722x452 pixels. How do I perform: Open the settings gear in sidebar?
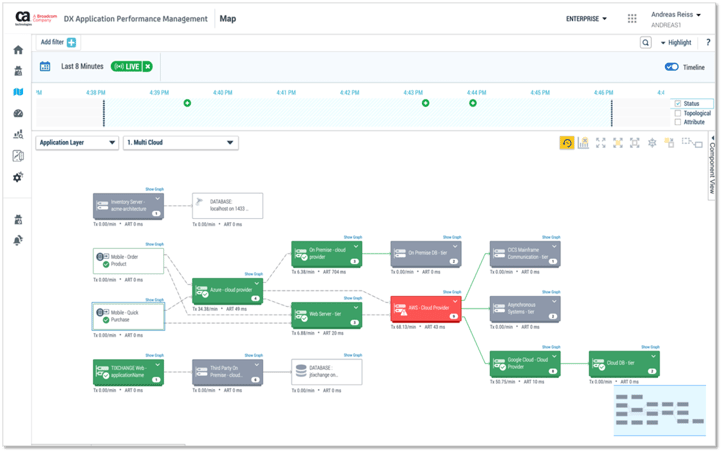point(18,177)
